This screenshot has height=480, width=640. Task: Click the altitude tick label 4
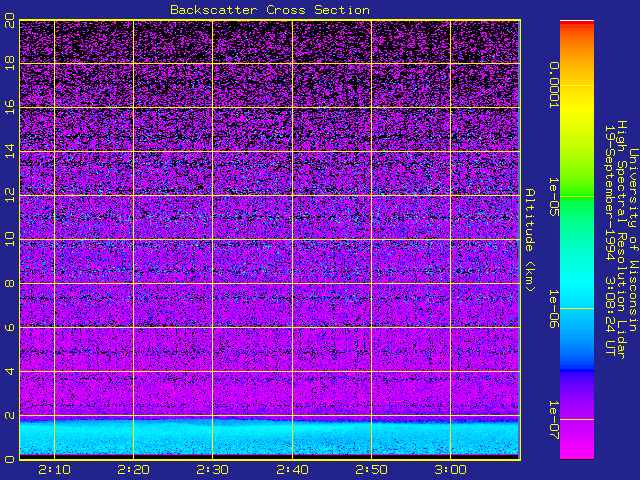[10, 371]
